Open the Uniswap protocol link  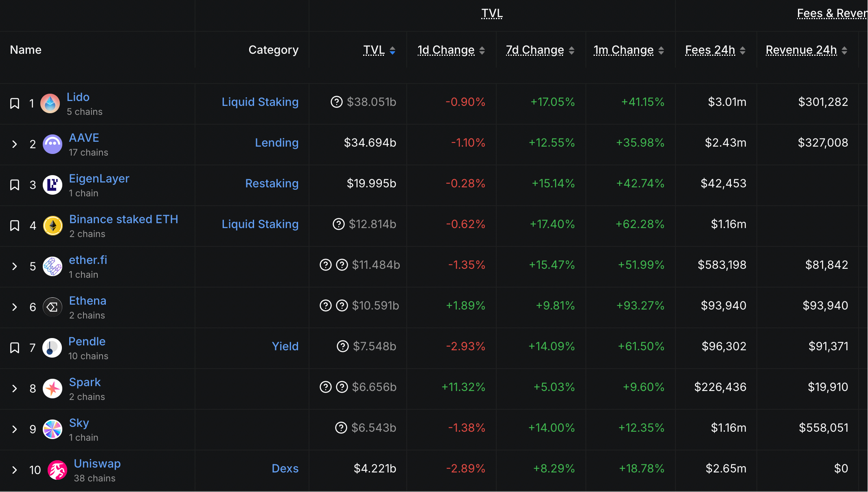click(x=97, y=463)
